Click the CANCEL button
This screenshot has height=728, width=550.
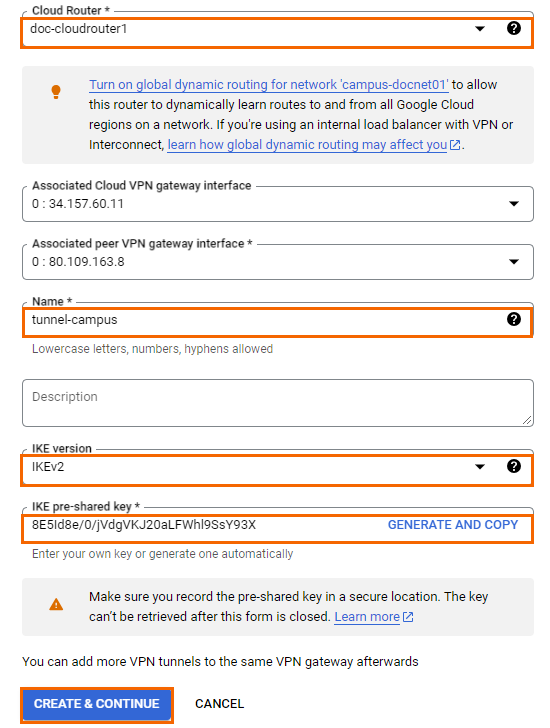pos(220,704)
